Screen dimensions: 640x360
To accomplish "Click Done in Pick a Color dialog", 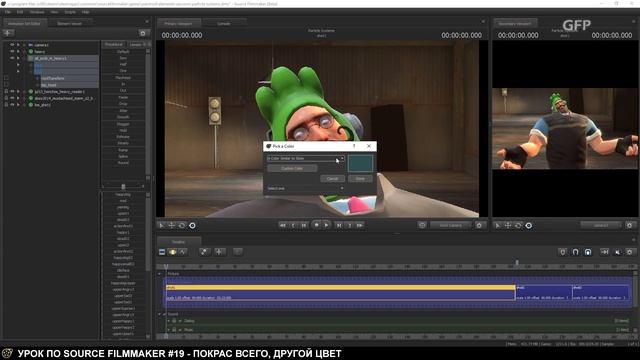I will [360, 179].
